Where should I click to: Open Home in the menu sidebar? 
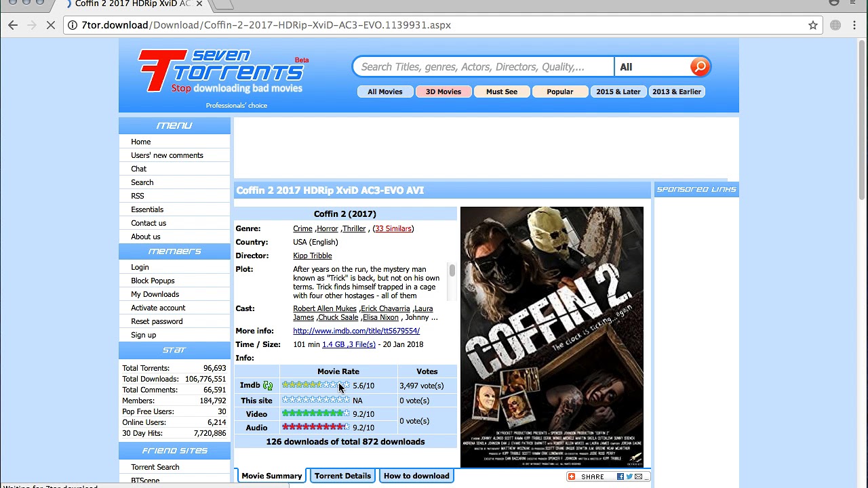point(141,142)
